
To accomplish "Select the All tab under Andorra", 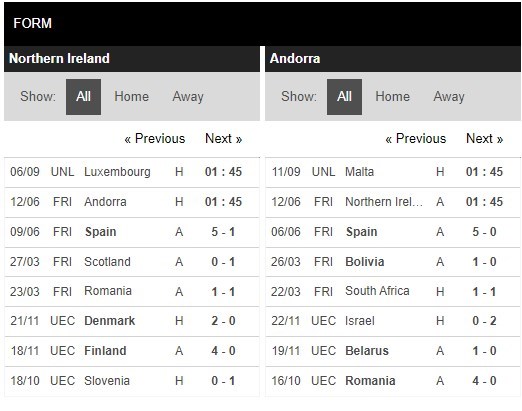I will [x=344, y=97].
